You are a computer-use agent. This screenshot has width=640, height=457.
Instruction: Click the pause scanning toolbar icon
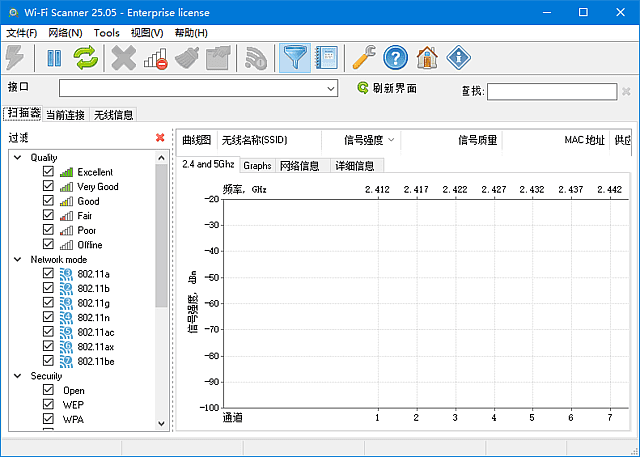click(x=54, y=58)
